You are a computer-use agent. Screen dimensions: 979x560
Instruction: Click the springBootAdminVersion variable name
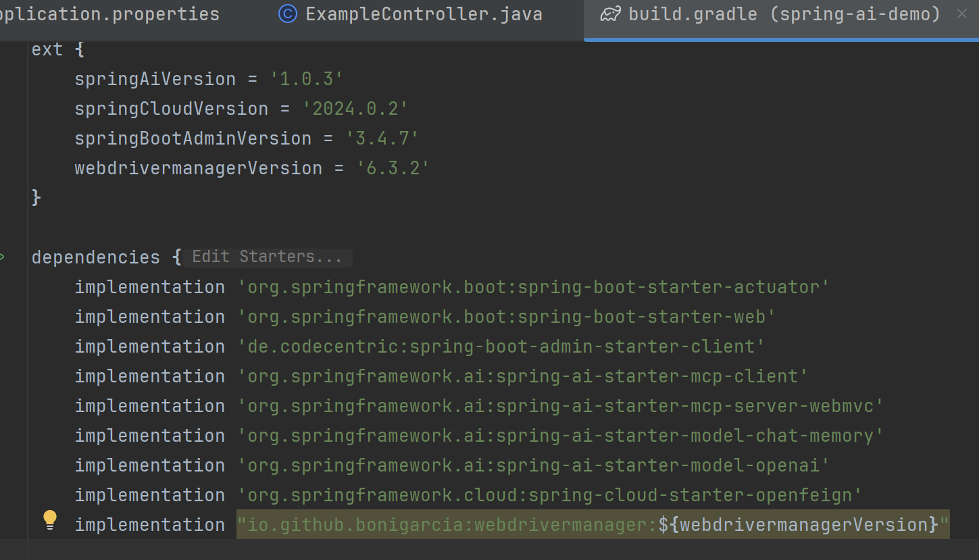coord(193,138)
